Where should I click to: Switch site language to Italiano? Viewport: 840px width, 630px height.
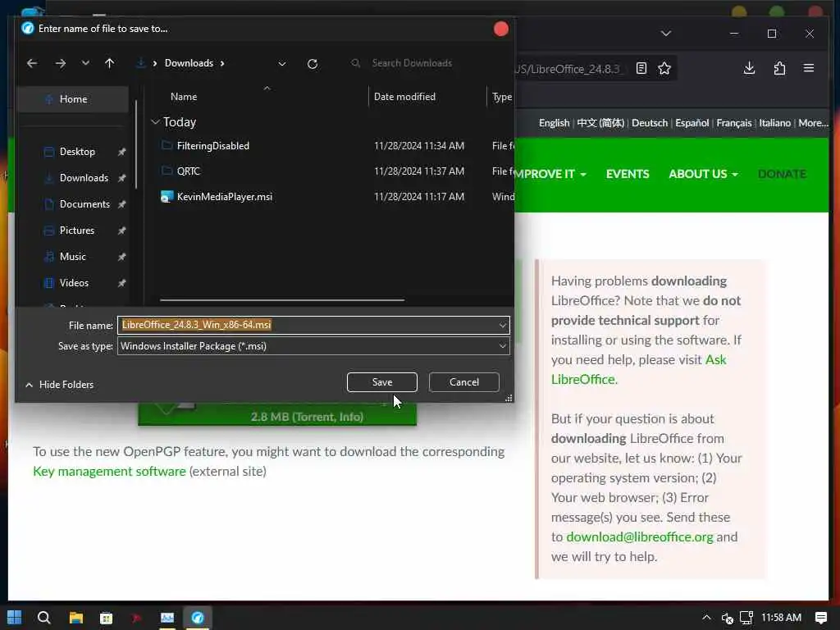point(774,123)
